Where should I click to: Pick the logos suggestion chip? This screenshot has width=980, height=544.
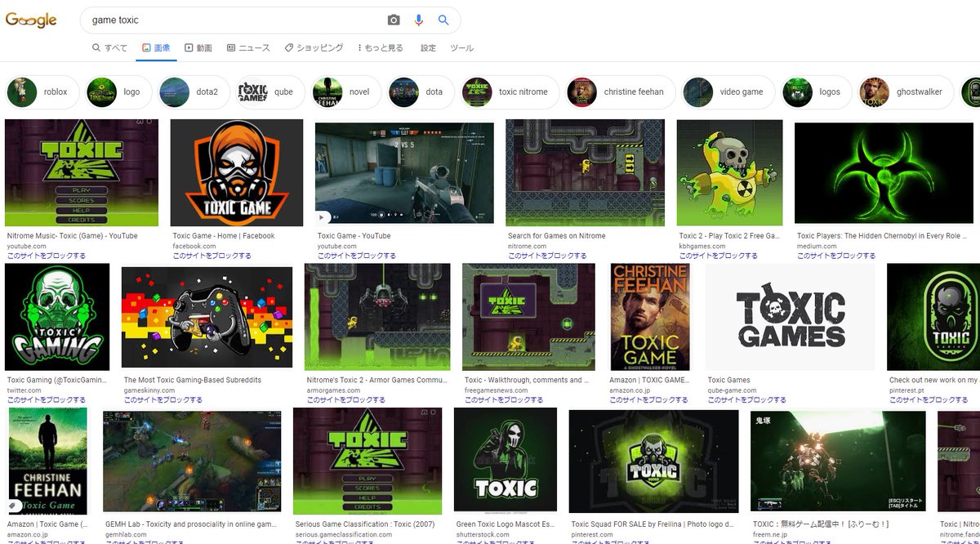816,92
